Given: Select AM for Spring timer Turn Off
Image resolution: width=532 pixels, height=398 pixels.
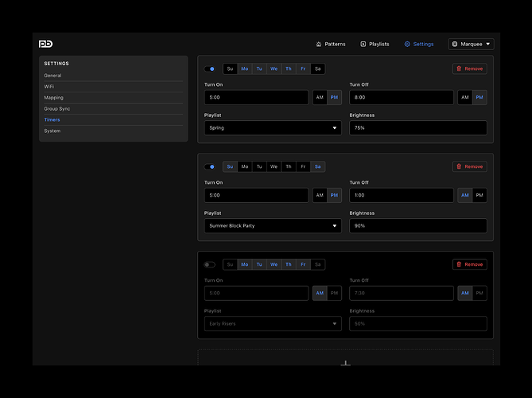Looking at the screenshot, I should coord(465,97).
